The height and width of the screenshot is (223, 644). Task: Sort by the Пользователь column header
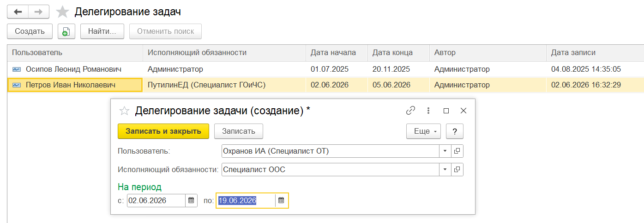[75, 53]
